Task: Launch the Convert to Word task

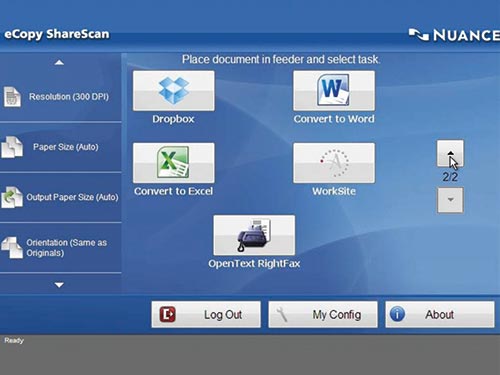Action: (x=334, y=91)
